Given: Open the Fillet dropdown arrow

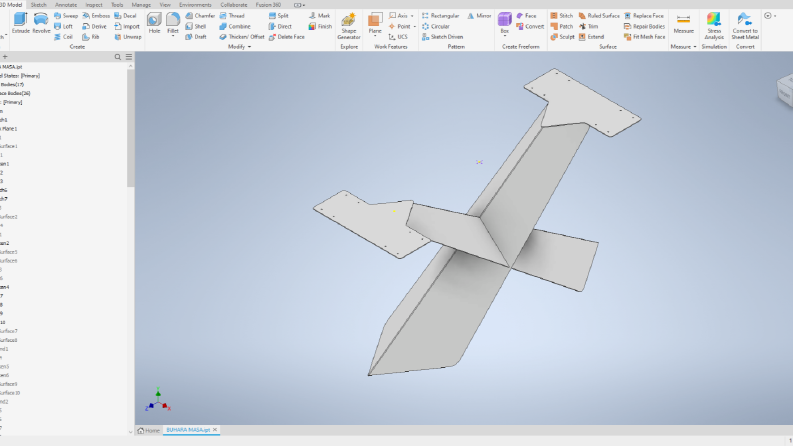Looking at the screenshot, I should 173,36.
